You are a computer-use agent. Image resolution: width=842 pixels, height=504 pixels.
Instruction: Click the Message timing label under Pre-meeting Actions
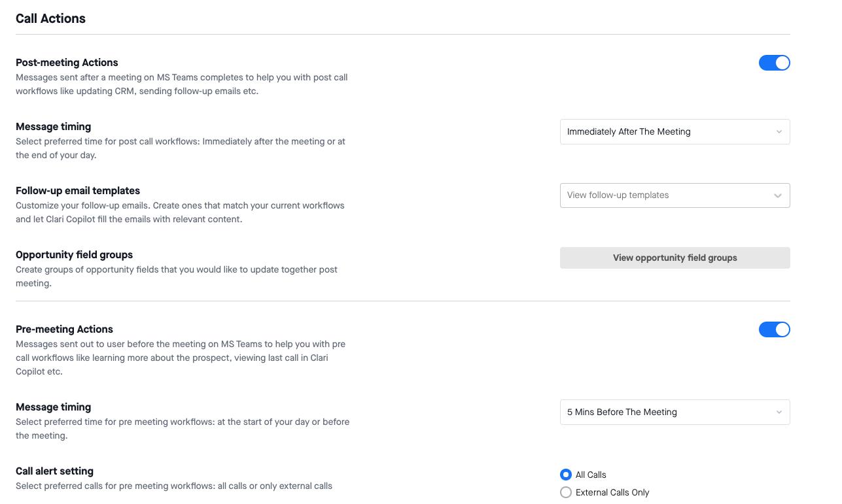[53, 407]
